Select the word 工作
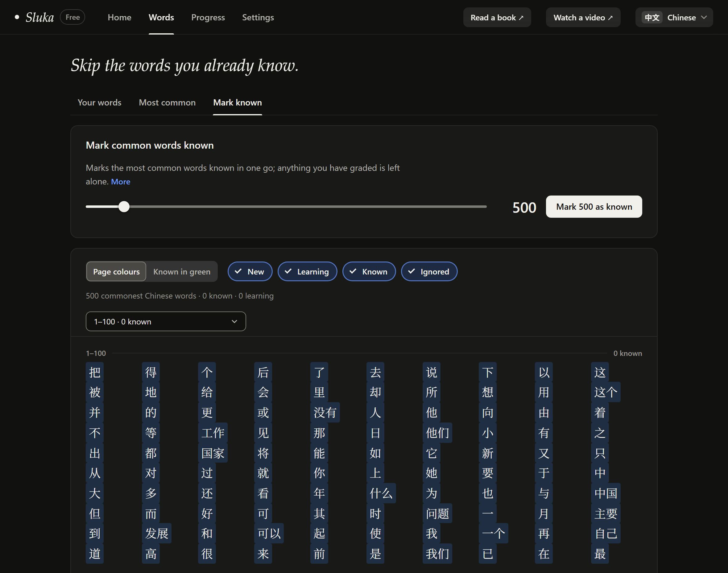 pos(213,432)
